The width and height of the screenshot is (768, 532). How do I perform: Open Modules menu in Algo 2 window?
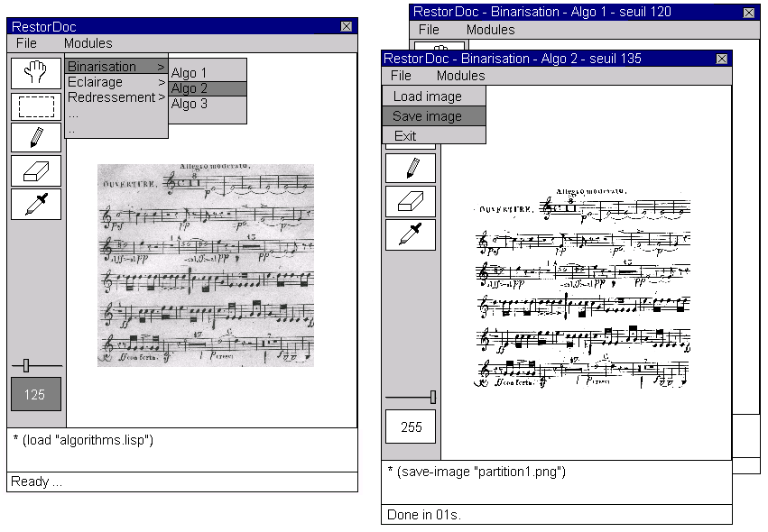point(461,76)
